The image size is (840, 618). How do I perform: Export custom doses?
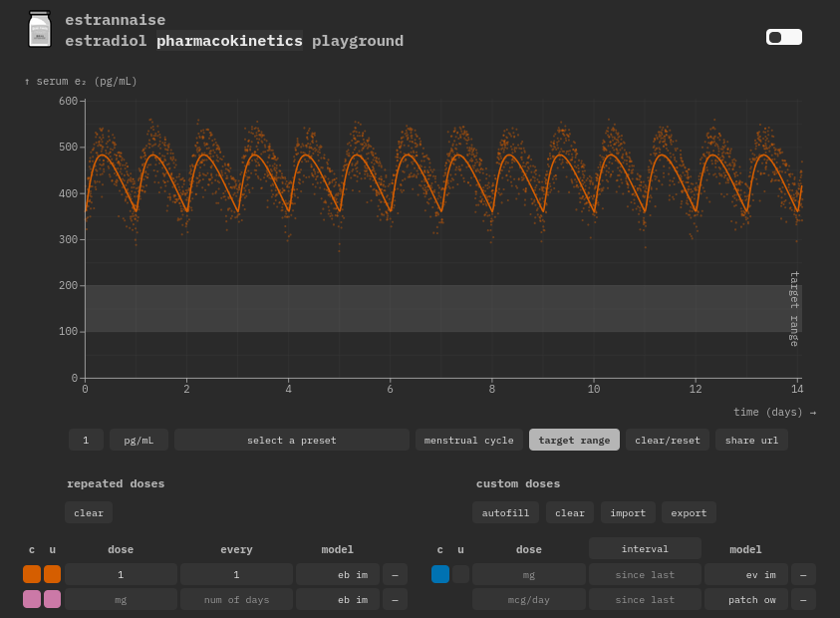689,513
